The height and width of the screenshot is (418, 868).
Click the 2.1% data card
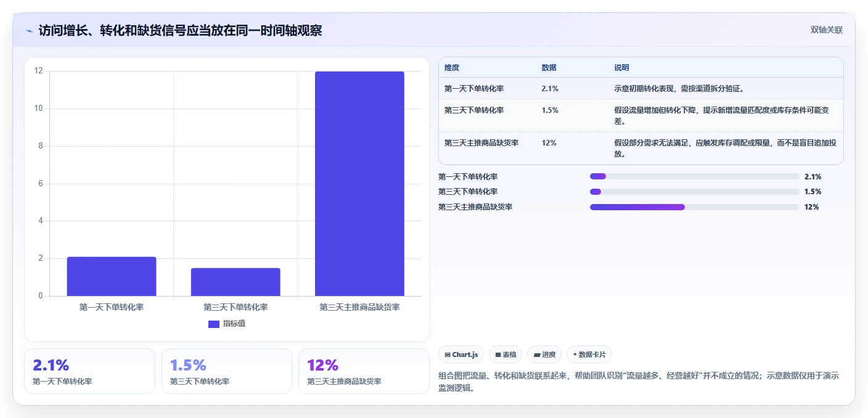click(x=89, y=371)
